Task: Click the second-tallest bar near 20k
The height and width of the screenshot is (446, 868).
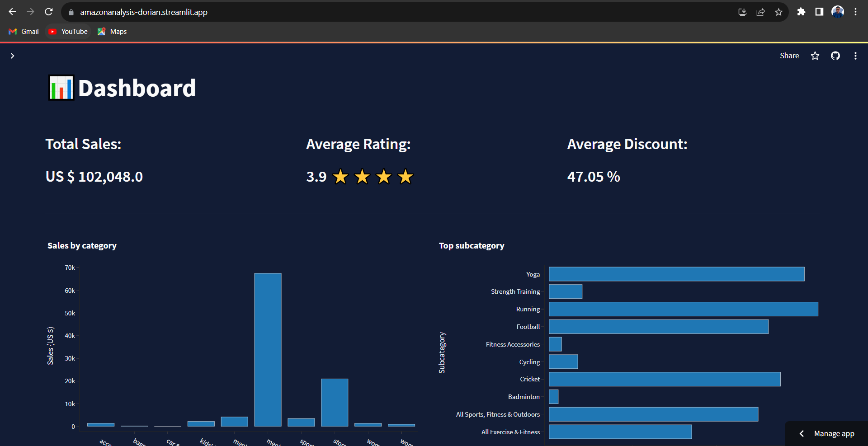Action: 335,403
